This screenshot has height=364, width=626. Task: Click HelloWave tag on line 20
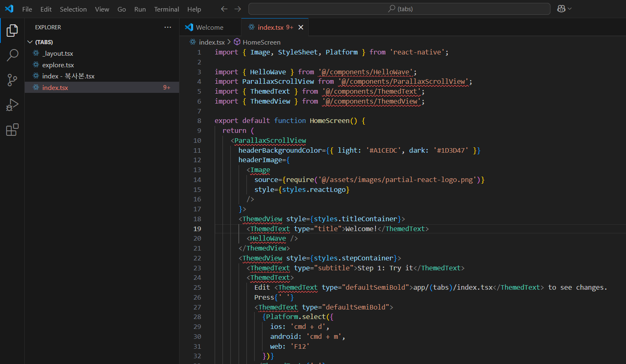(x=268, y=239)
